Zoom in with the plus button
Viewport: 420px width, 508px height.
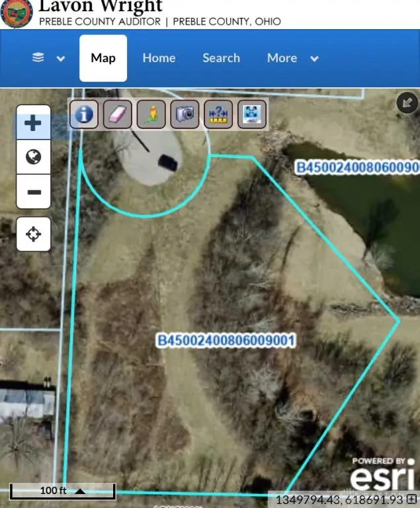coord(33,123)
